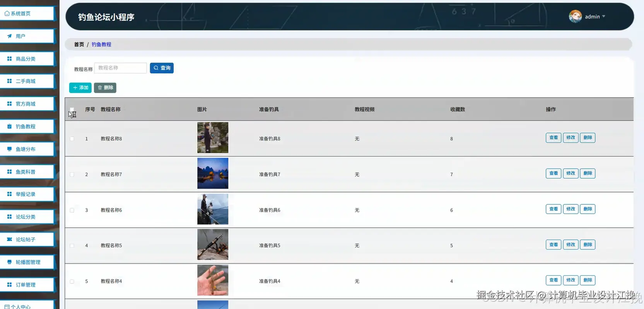The height and width of the screenshot is (309, 644).
Task: Open 鱼类科普 menu in sidebar
Action: click(x=27, y=171)
